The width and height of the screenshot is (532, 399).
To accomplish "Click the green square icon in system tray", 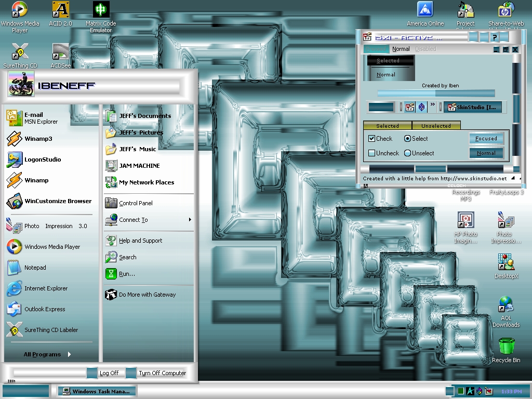I will coord(460,391).
